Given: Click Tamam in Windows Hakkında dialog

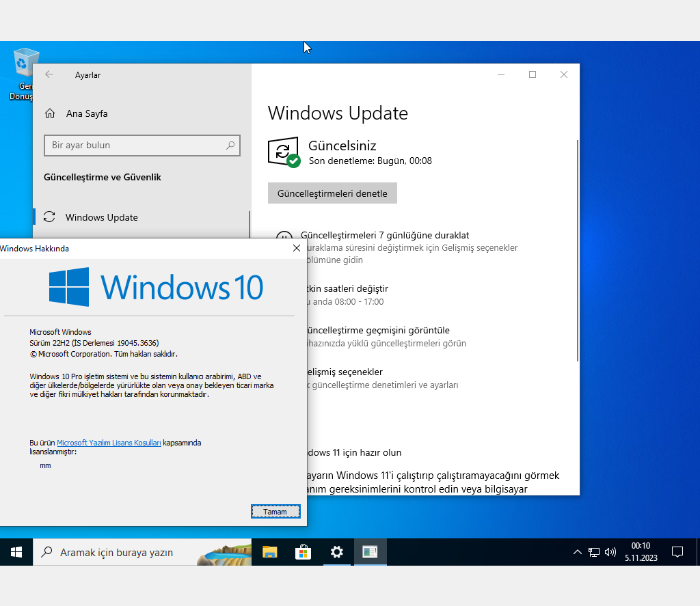Looking at the screenshot, I should click(x=275, y=512).
